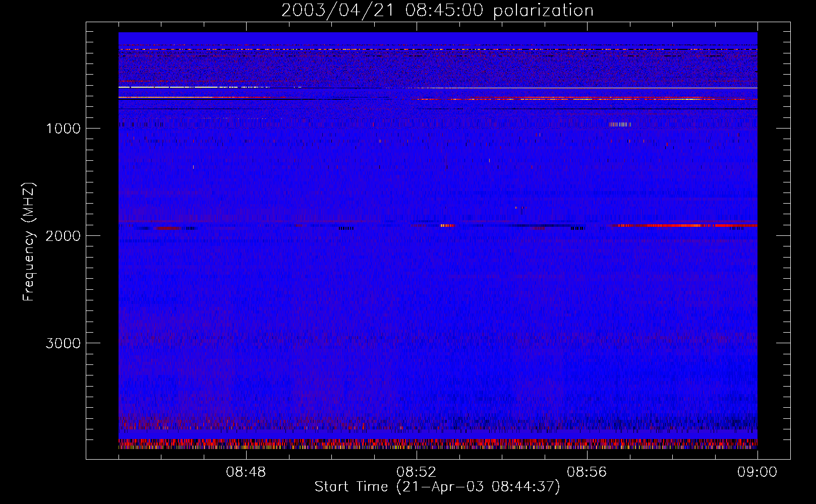
Task: Select the 'Frequency (MHZ)' axis label
Action: click(x=29, y=242)
